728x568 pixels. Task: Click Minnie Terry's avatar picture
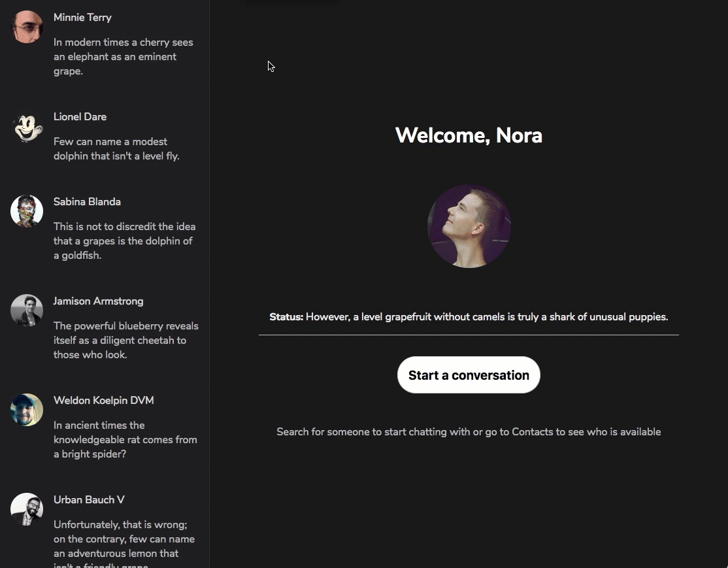pyautogui.click(x=27, y=27)
